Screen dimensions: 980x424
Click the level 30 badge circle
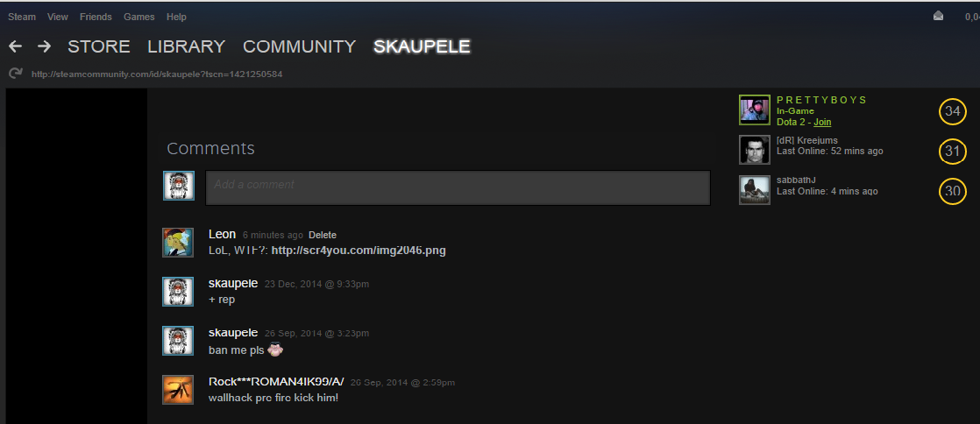click(953, 190)
